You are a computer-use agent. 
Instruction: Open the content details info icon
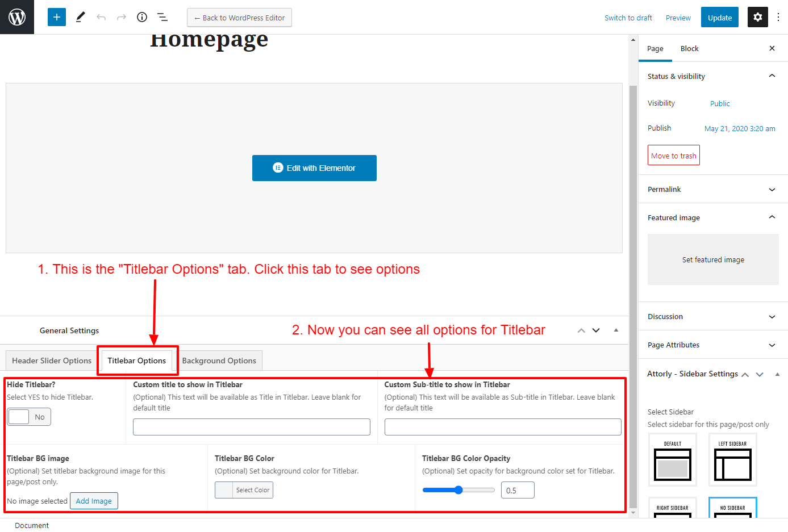pos(142,17)
